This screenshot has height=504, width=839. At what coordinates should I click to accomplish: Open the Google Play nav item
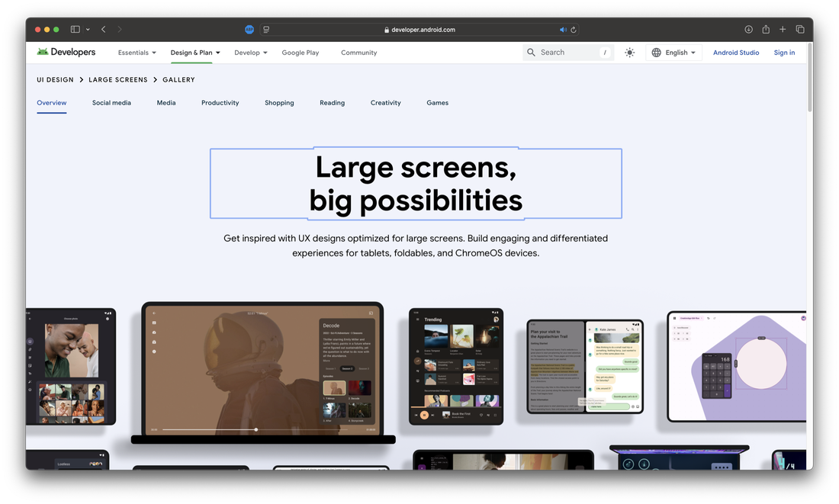point(301,53)
